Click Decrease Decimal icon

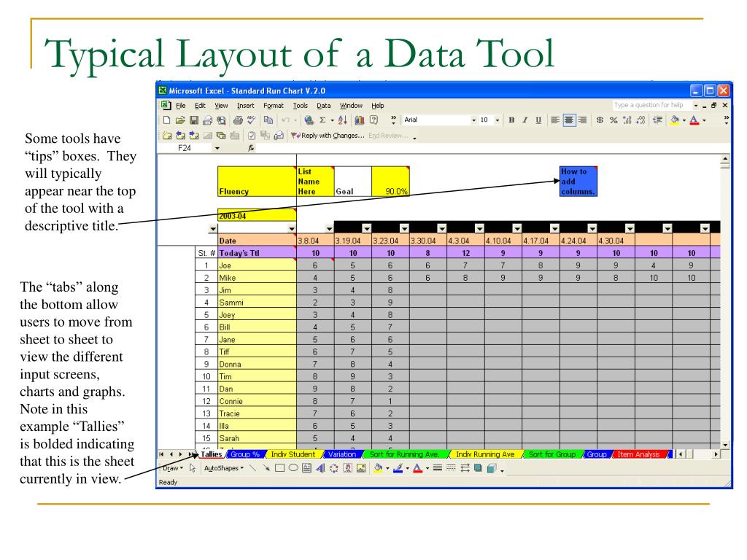click(640, 120)
